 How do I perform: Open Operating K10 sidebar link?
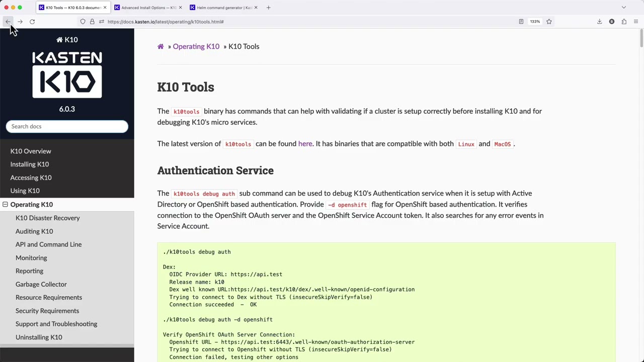[31, 205]
